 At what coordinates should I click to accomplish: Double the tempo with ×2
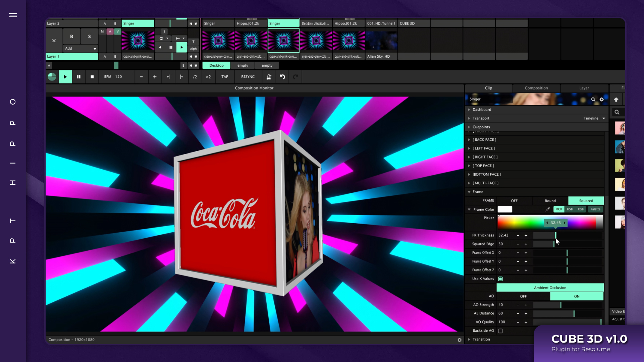coord(208,77)
